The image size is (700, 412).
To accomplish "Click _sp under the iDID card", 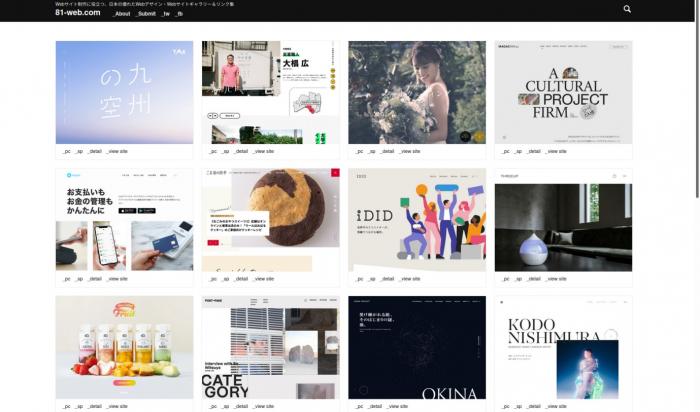I will tap(372, 279).
